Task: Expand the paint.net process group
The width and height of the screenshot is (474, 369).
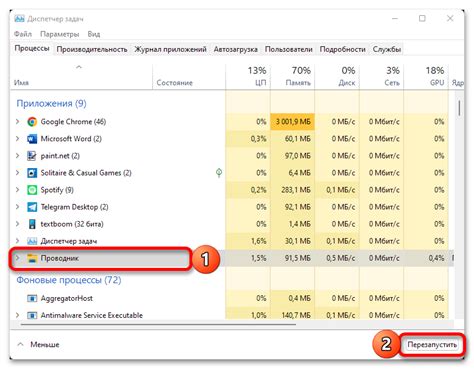Action: (x=18, y=156)
